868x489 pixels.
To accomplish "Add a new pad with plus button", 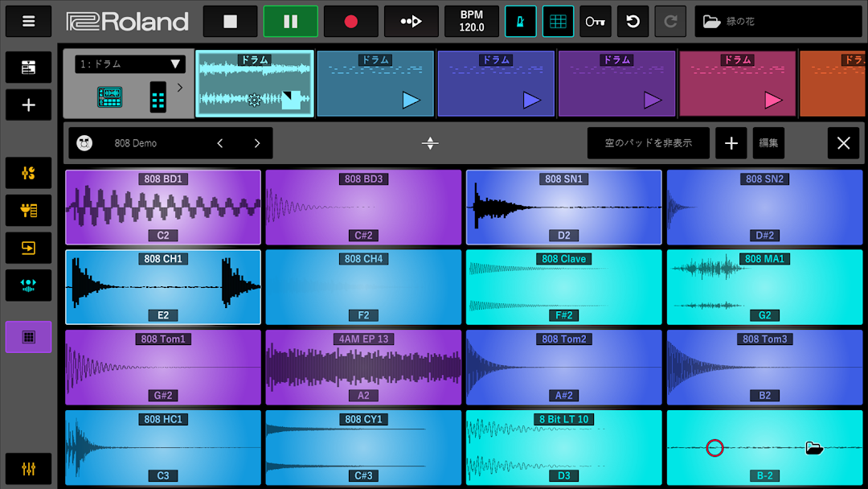I will 731,143.
